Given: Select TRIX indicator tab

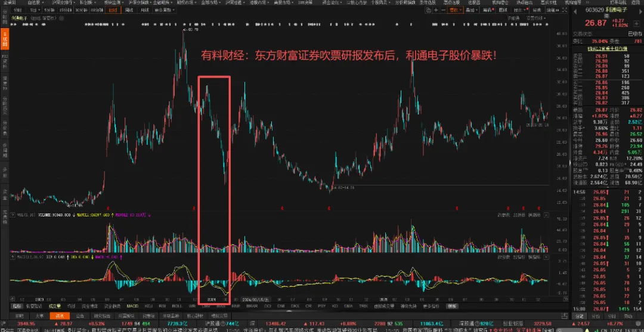Looking at the screenshot, I should pyautogui.click(x=363, y=306).
